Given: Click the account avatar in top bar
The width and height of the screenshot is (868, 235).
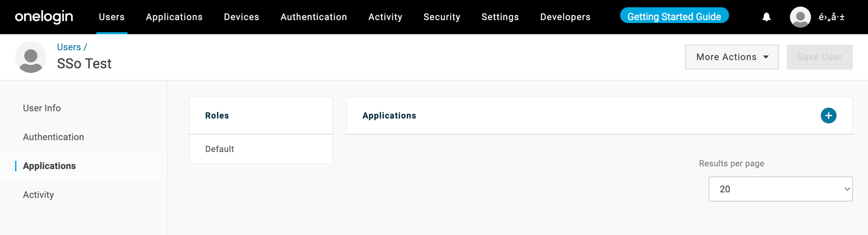Looking at the screenshot, I should 800,17.
